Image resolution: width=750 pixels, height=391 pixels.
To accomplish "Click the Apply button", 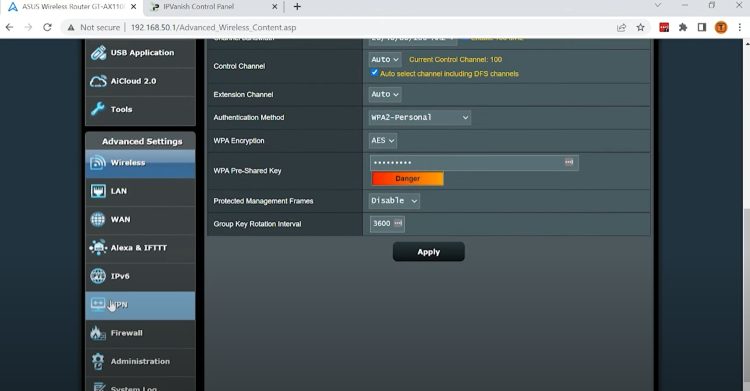I will coord(429,252).
